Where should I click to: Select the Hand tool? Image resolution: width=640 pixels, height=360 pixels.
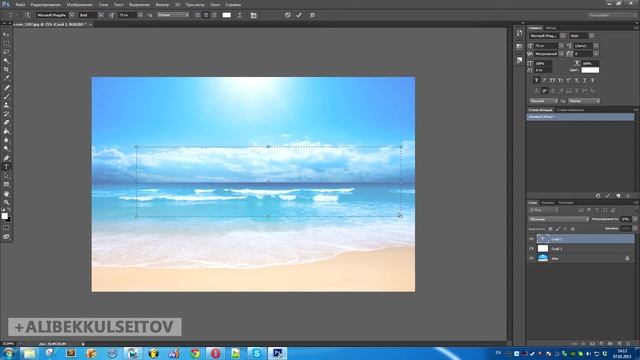(x=6, y=194)
